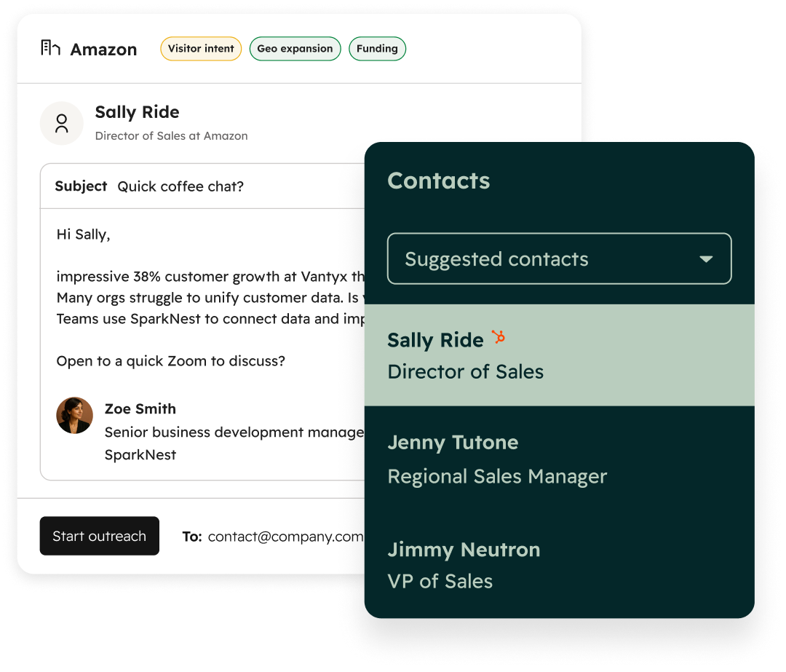Click the 'Many orgs struggle' email line
Image resolution: width=786 pixels, height=672 pixels.
click(x=210, y=298)
